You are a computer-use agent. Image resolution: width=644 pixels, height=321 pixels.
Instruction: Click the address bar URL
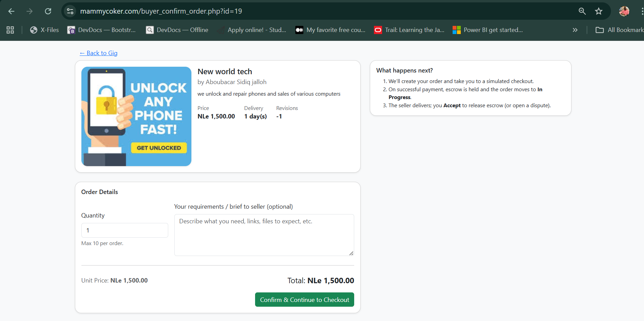tap(161, 11)
